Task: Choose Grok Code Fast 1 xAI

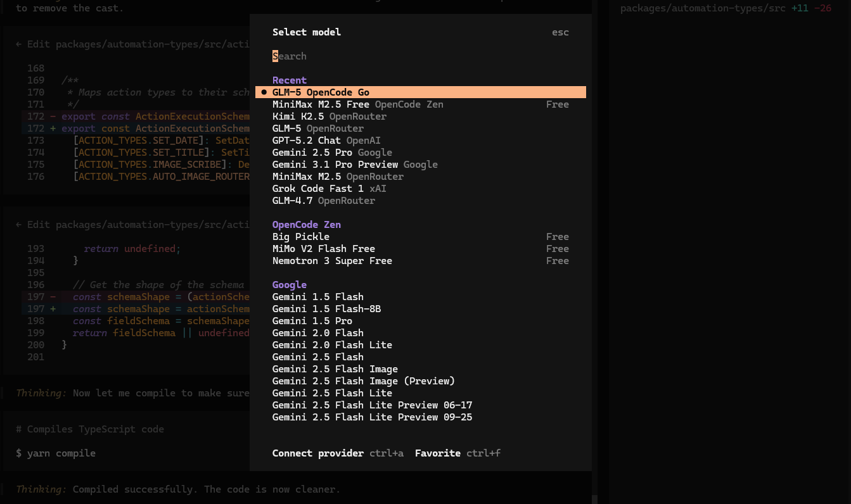Action: point(421,189)
